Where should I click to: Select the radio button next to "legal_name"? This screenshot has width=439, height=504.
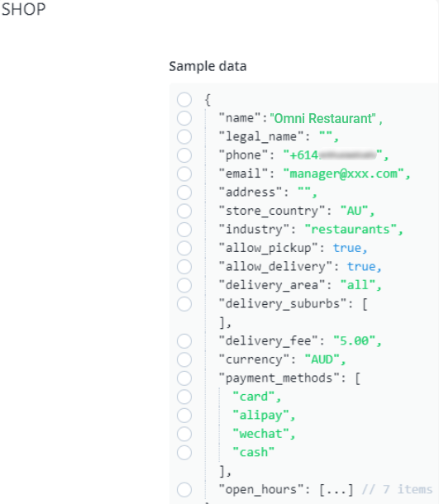click(184, 136)
